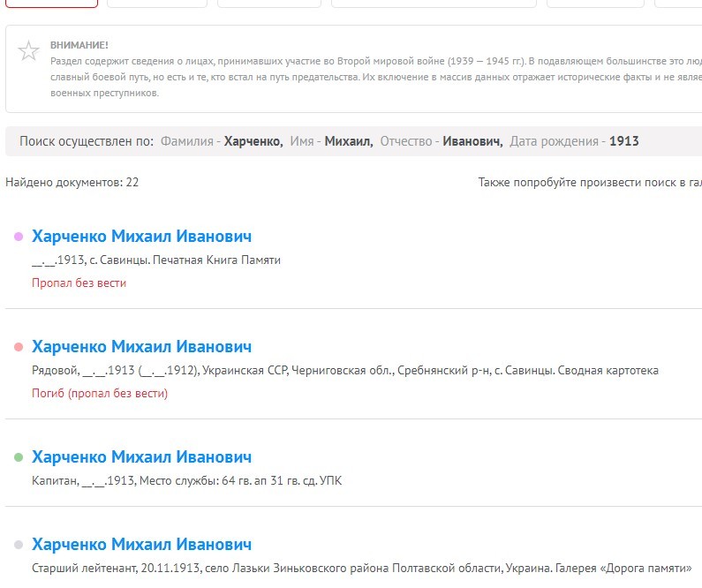Image resolution: width=702 pixels, height=588 pixels.
Task: Click the pink dot beside the Рядовой record
Action: (x=19, y=347)
